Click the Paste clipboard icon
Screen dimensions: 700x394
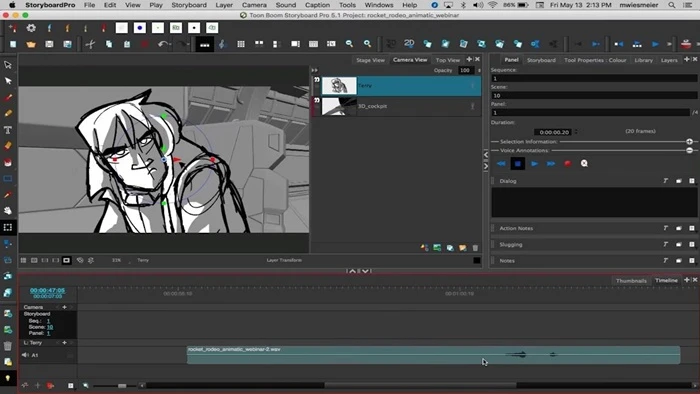tap(127, 44)
